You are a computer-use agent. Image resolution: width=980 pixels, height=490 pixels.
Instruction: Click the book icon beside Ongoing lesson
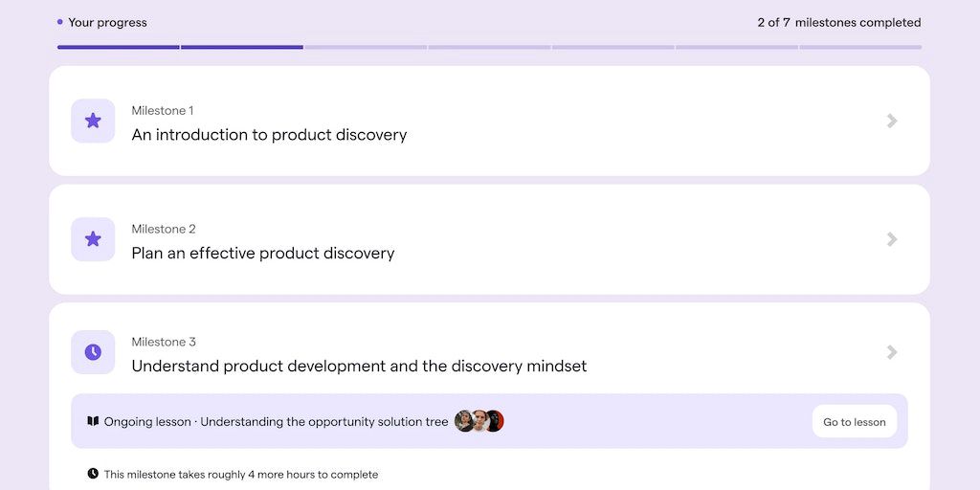click(x=93, y=421)
